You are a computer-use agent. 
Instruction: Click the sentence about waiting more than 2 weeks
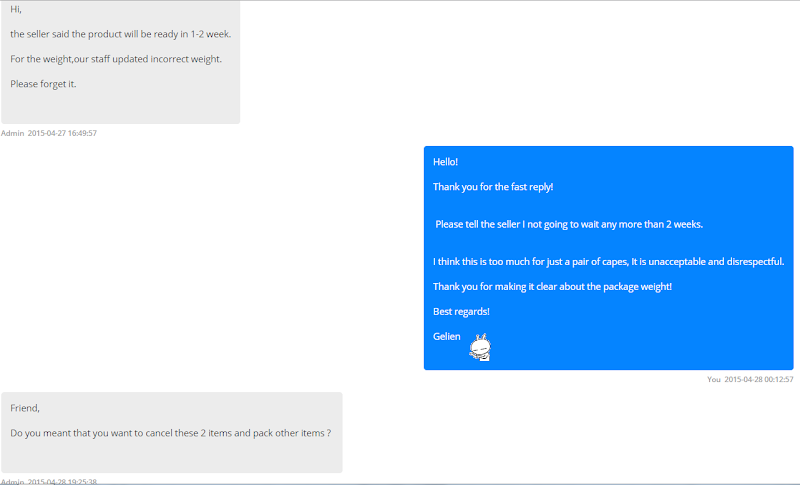(x=569, y=224)
